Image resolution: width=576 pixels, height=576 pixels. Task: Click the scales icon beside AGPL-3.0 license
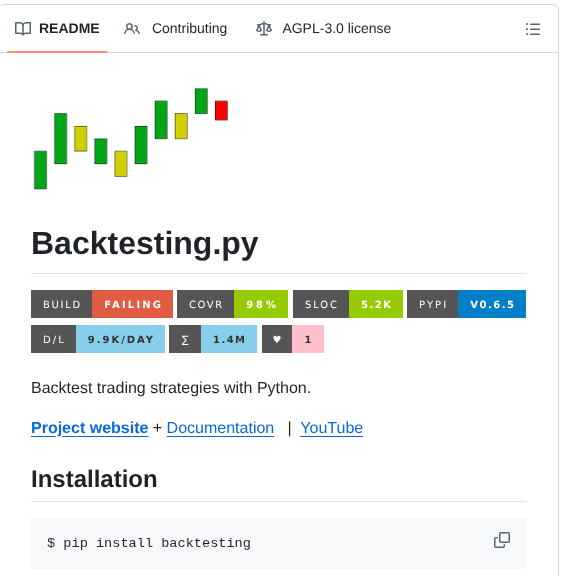[264, 29]
